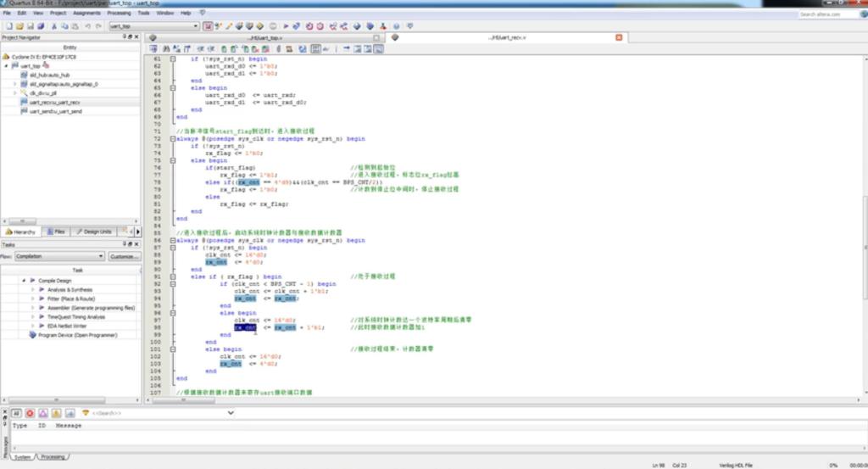The width and height of the screenshot is (868, 469).
Task: Click the Save icon in the main toolbar
Action: click(x=31, y=26)
